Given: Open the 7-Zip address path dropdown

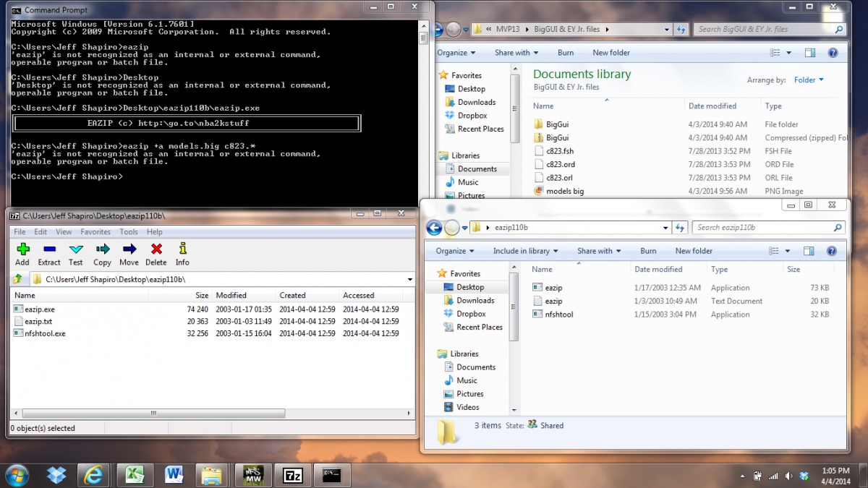Looking at the screenshot, I should tap(410, 279).
